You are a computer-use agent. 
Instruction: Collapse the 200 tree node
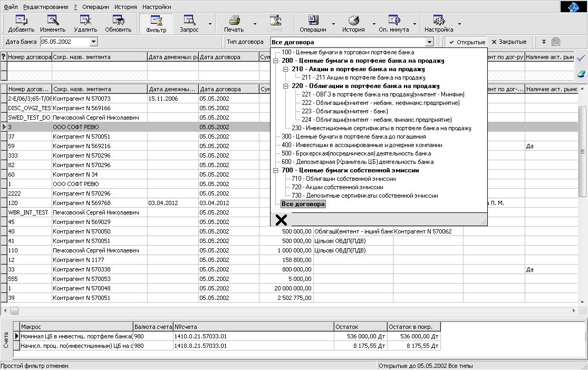click(276, 61)
